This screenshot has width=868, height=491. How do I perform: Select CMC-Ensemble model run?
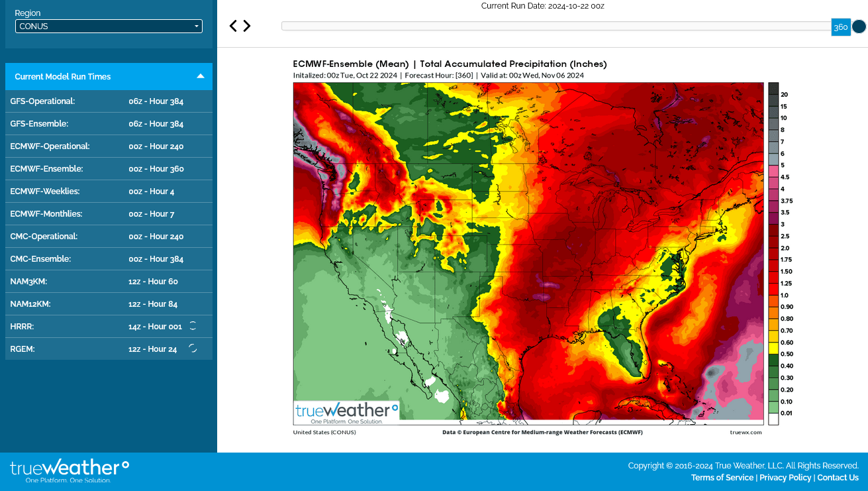point(109,259)
